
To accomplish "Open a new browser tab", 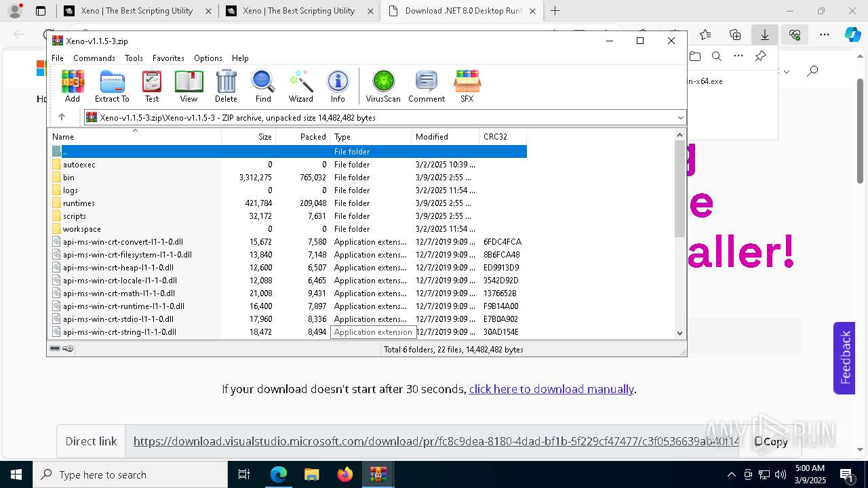I will pos(555,11).
